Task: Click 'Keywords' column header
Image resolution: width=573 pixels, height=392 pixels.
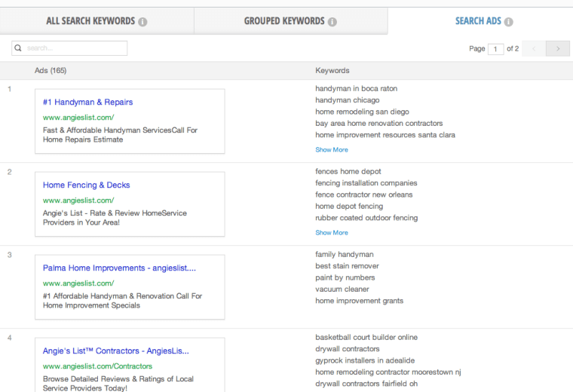Action: click(x=332, y=71)
